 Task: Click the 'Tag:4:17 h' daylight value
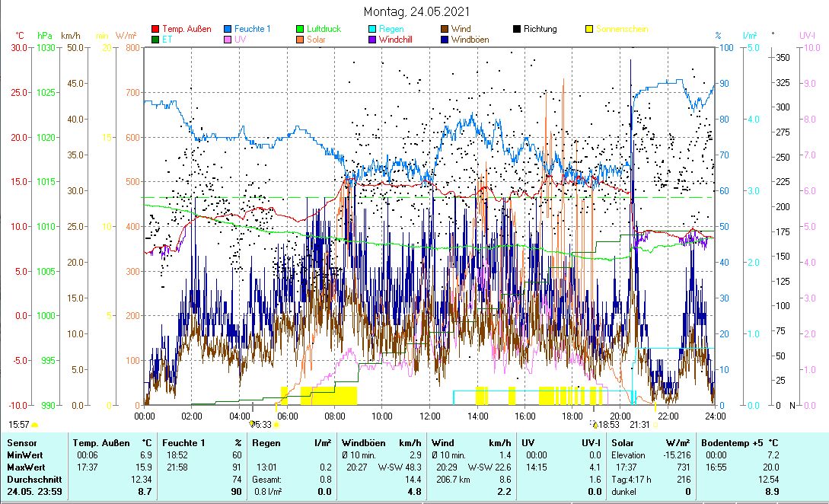[x=631, y=480]
